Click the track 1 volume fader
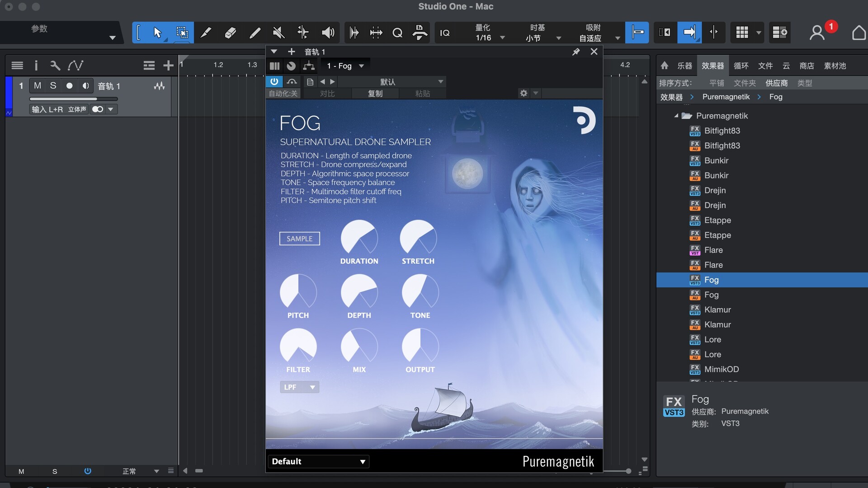 coord(74,99)
